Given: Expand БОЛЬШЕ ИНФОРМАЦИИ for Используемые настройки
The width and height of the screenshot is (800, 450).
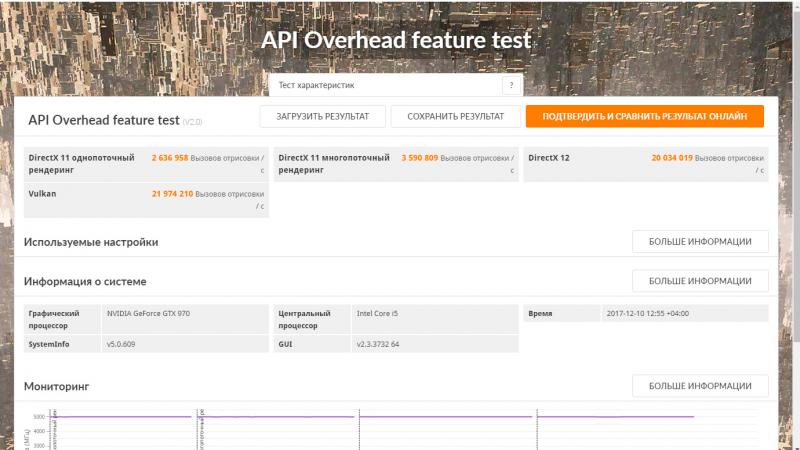Looking at the screenshot, I should click(700, 241).
